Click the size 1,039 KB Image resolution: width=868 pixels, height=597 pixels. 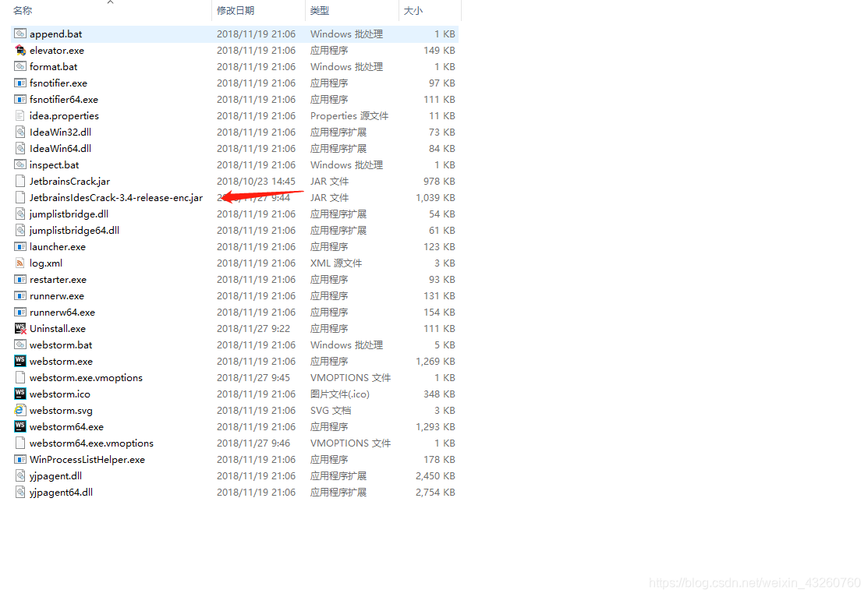click(x=436, y=197)
